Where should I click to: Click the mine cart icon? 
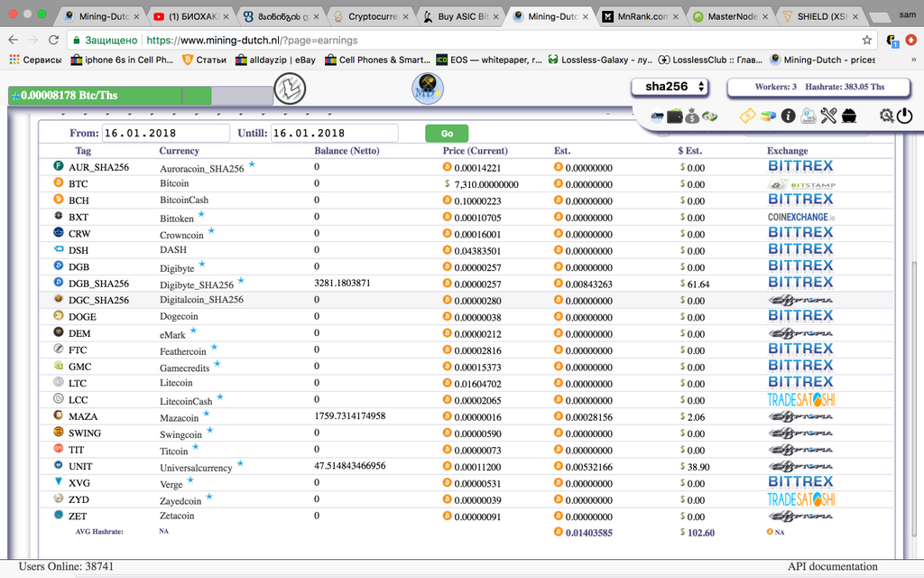click(x=848, y=117)
